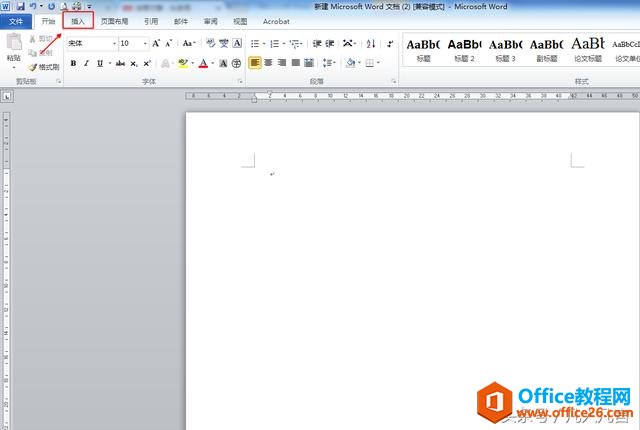
Task: Expand the Font (字体) dialog launcher
Action: (239, 79)
